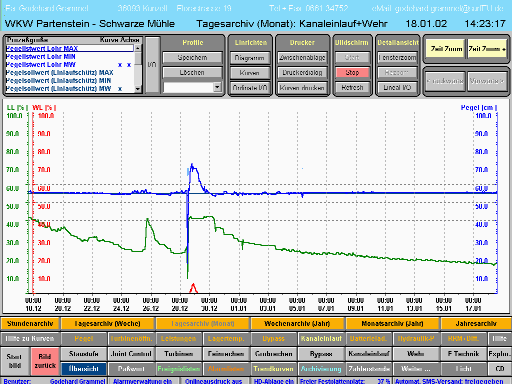Switch to Tagesarchiv (Monat) tab

[x=202, y=323]
